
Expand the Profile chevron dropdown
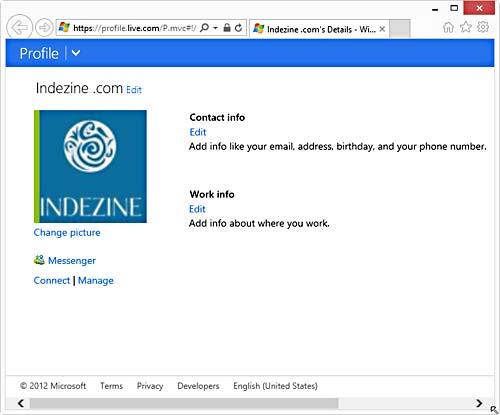pos(76,53)
